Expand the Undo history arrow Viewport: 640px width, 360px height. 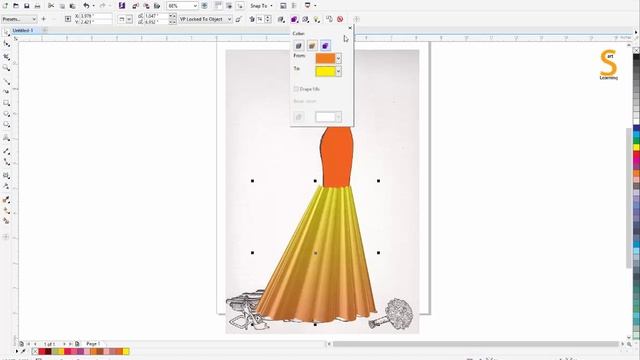coord(93,6)
